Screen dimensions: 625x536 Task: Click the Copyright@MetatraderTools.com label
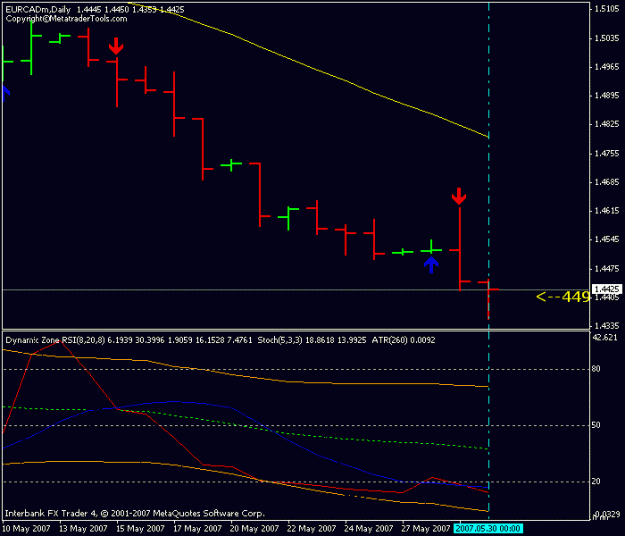tap(66, 19)
